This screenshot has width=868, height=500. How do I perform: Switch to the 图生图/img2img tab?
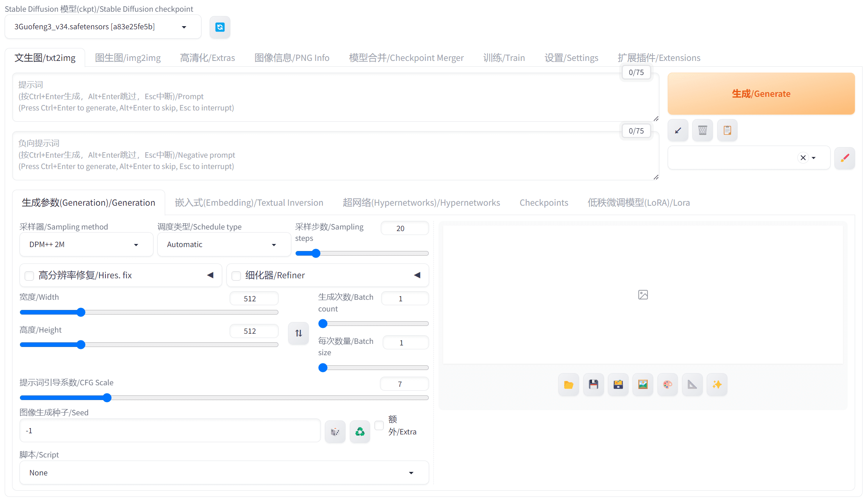[128, 57]
